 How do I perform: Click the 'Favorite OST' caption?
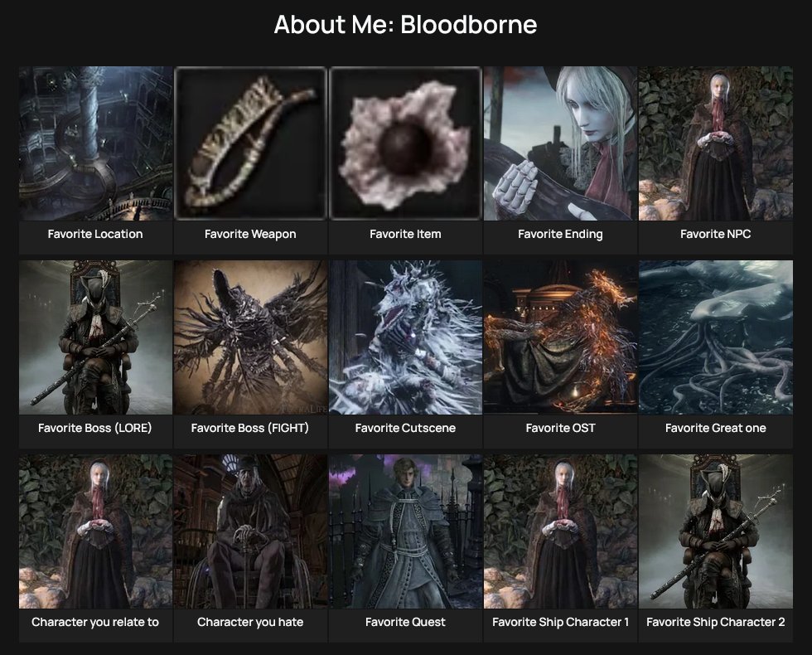tap(560, 428)
